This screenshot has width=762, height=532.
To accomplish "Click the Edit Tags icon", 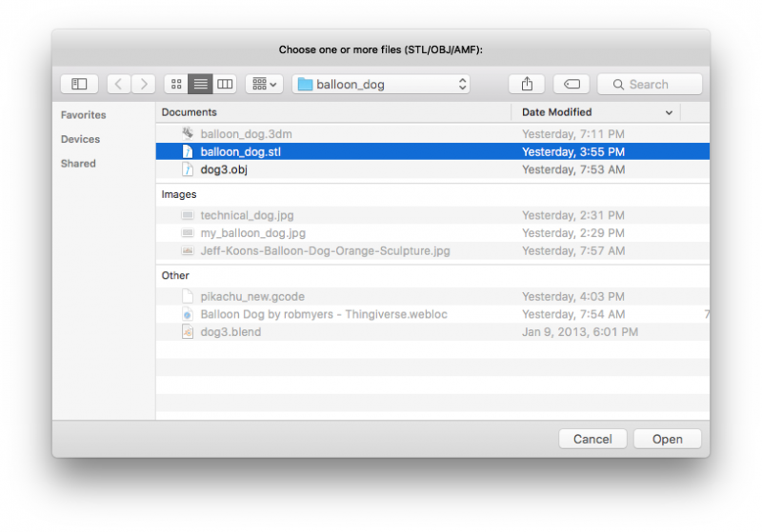I will pyautogui.click(x=571, y=84).
